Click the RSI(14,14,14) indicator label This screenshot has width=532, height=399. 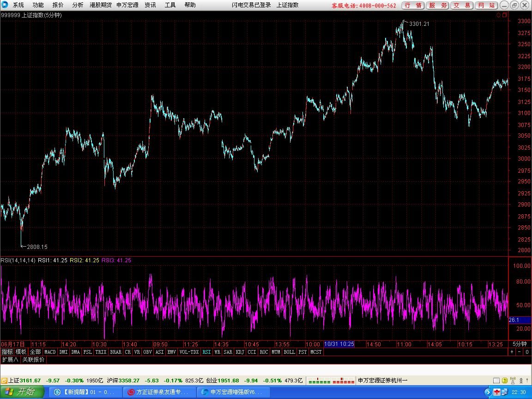point(18,260)
